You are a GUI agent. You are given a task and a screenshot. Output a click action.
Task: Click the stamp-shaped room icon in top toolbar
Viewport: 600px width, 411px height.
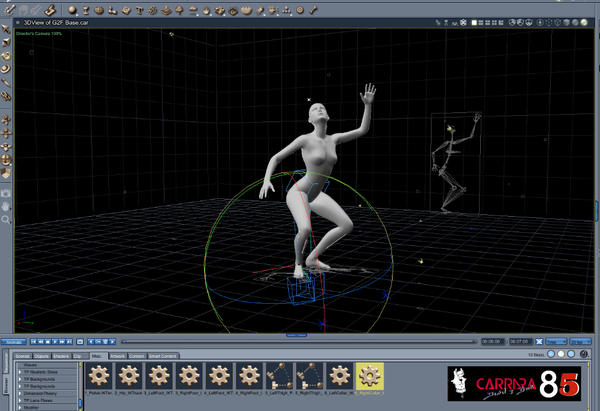coord(50,10)
